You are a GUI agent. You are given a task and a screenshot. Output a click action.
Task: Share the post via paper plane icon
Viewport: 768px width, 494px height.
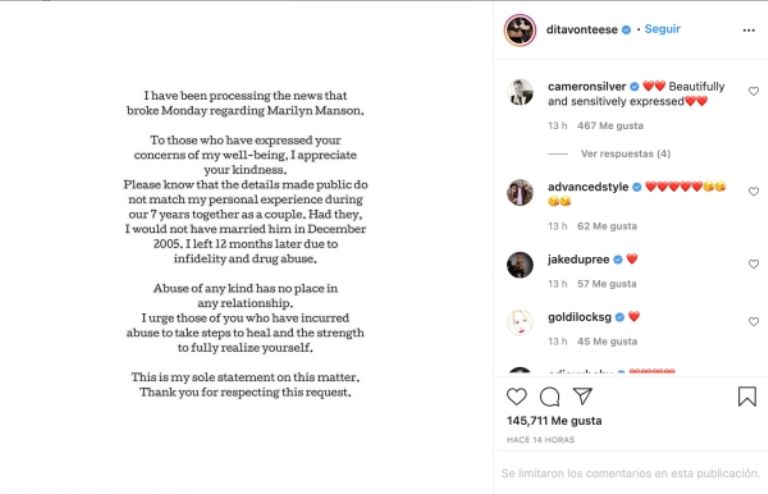(582, 396)
